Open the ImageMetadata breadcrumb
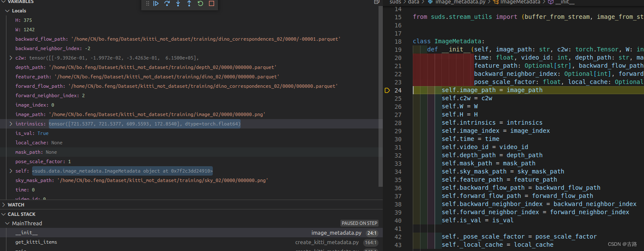Screen dimensions: 644x251 (520, 2)
